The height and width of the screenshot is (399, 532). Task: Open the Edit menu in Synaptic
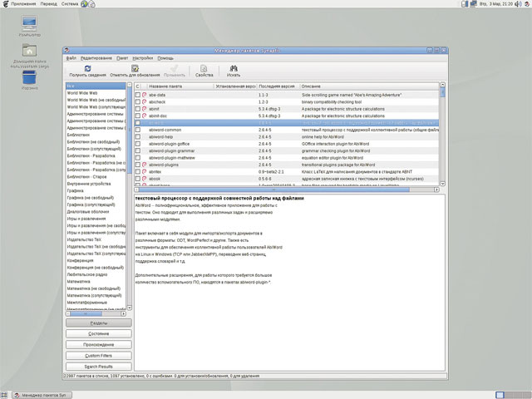tap(96, 58)
